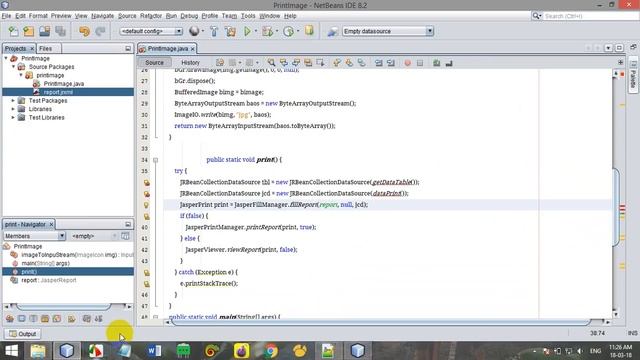Switch to the History view
640x360 pixels.
coord(190,62)
